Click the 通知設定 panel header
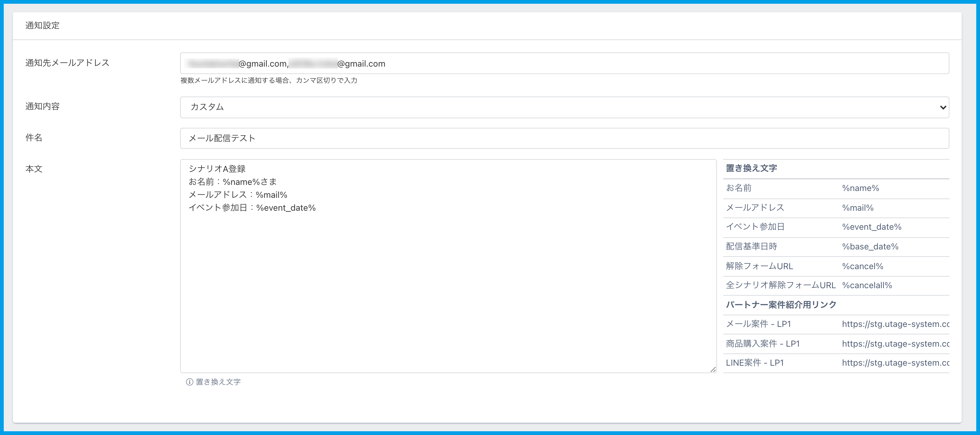Image resolution: width=980 pixels, height=435 pixels. click(x=42, y=25)
